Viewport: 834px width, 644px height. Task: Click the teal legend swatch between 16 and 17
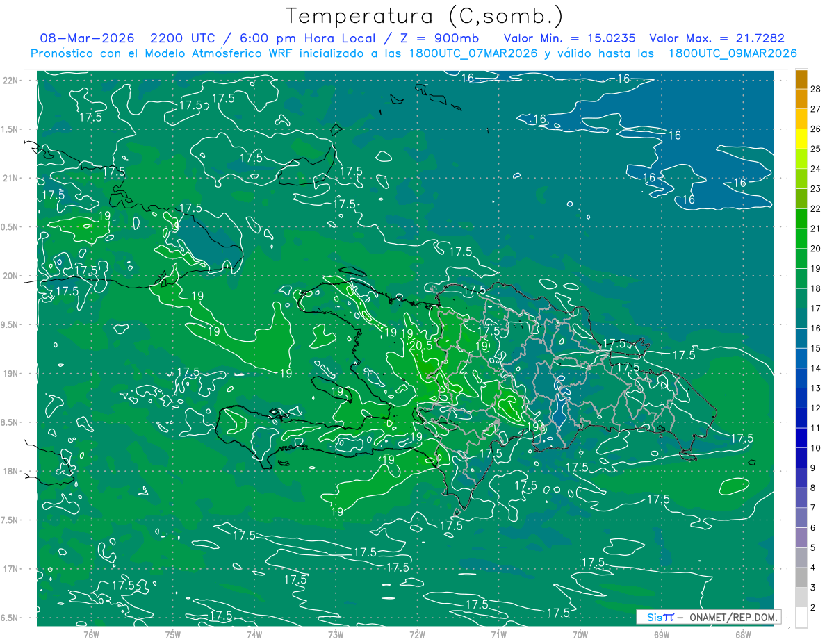801,318
